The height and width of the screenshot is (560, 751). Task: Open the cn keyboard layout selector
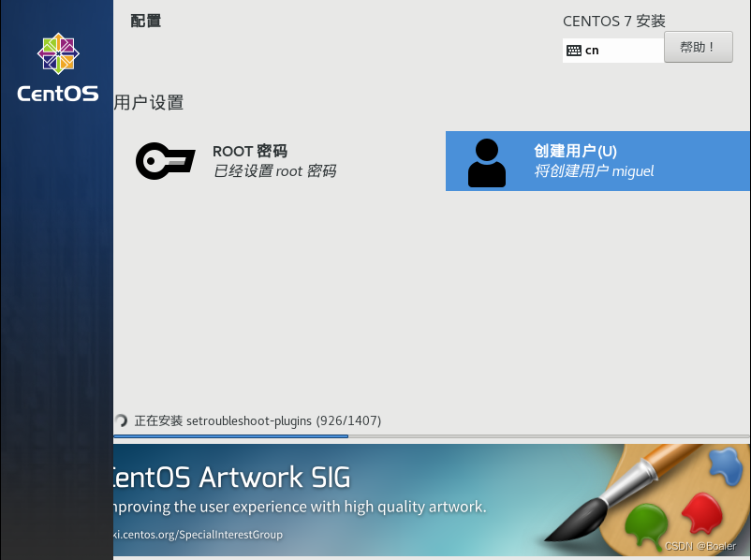(613, 50)
